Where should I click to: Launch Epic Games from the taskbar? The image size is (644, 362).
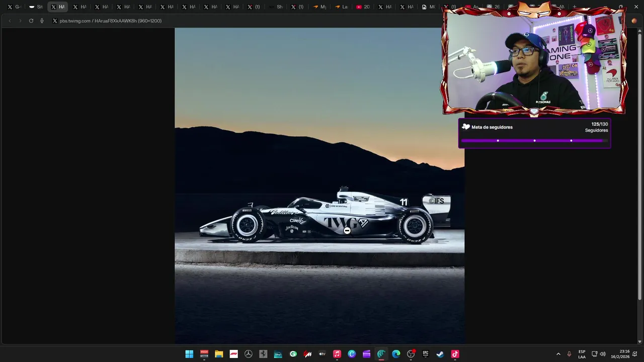(426, 354)
